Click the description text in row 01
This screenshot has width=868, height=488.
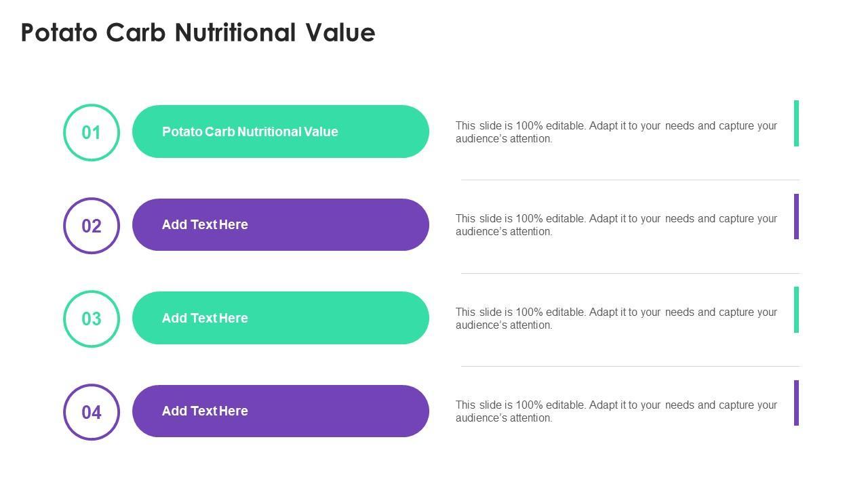point(616,132)
